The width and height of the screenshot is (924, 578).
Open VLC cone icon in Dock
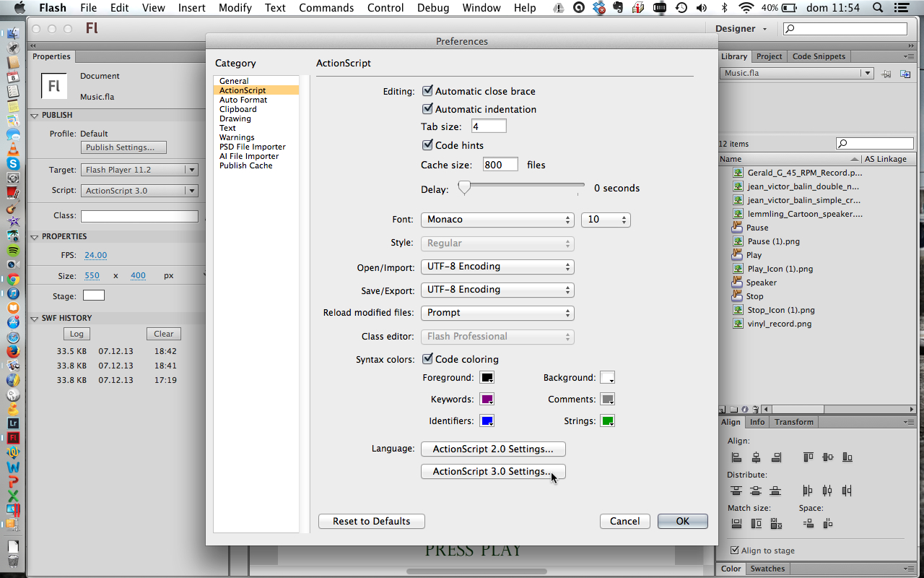click(13, 150)
